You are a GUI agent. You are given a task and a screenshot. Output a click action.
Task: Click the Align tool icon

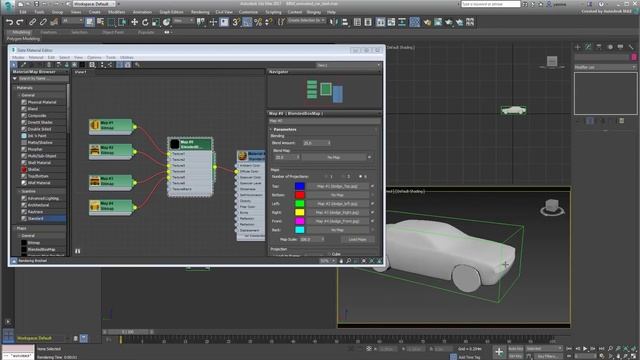pyautogui.click(x=345, y=22)
